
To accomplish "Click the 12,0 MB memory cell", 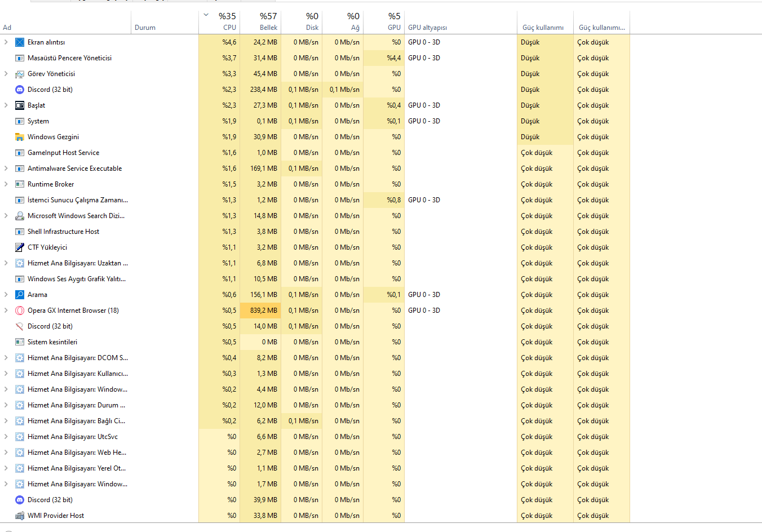I will 260,405.
